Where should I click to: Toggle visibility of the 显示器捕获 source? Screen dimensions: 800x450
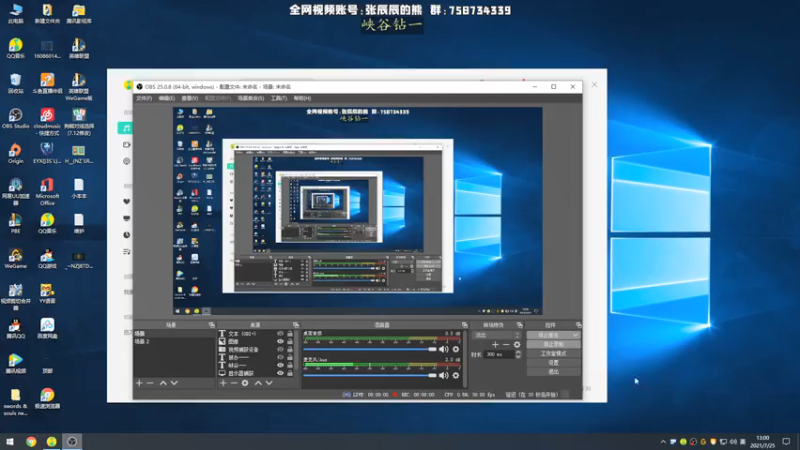tap(280, 373)
